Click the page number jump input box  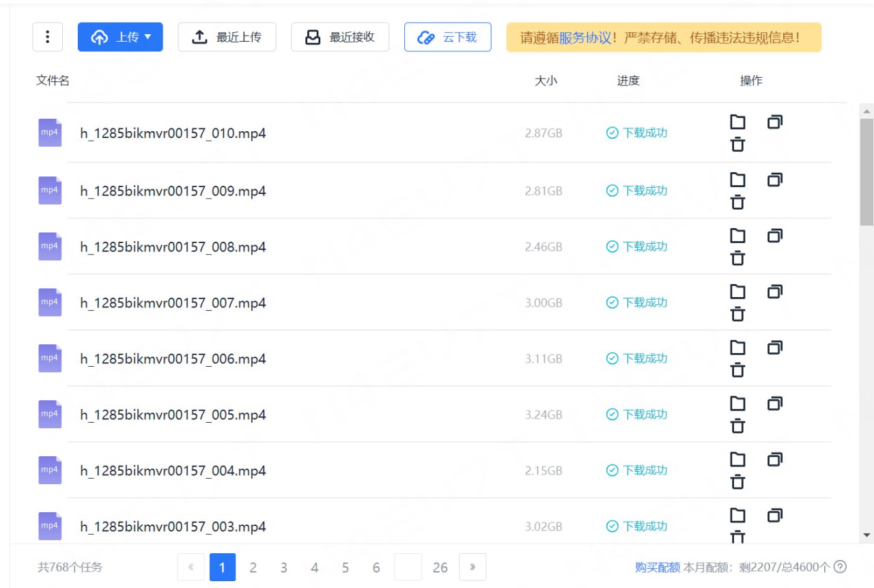tap(408, 568)
